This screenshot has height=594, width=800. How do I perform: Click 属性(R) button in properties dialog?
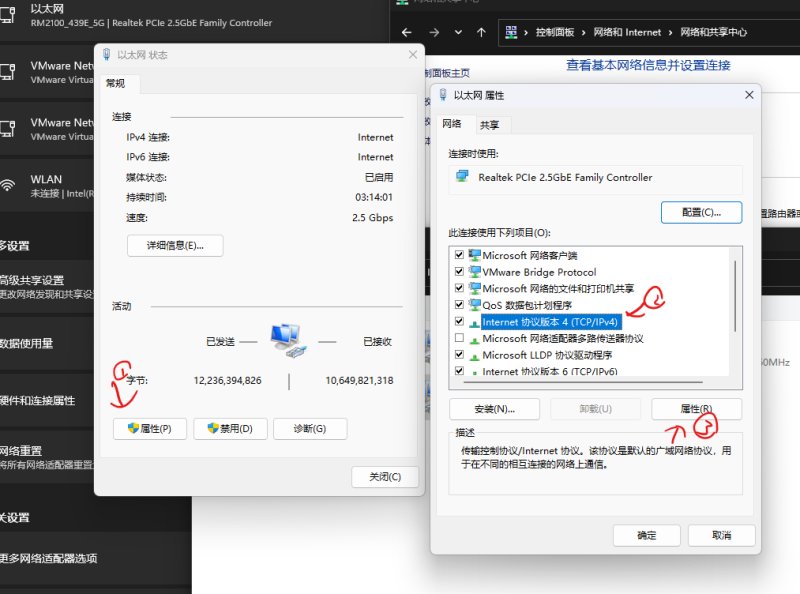pyautogui.click(x=696, y=409)
